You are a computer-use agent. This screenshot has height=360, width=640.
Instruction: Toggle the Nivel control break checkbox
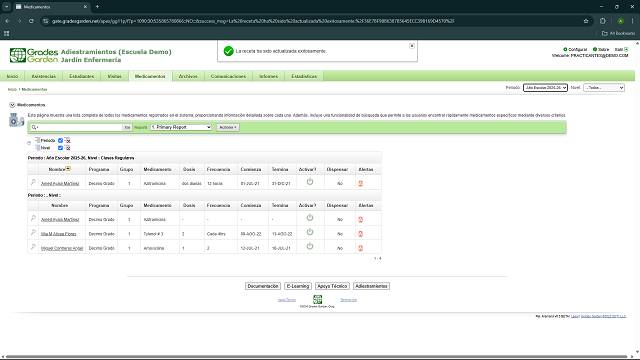coord(60,148)
